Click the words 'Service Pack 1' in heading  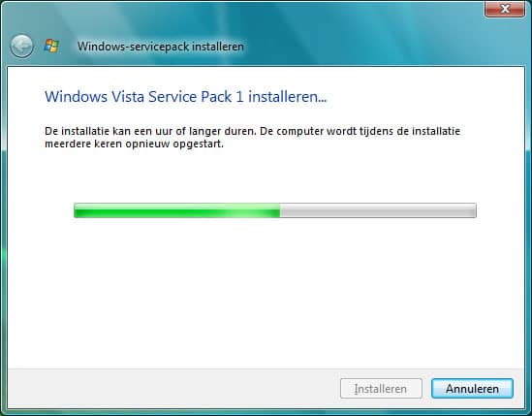coord(196,96)
